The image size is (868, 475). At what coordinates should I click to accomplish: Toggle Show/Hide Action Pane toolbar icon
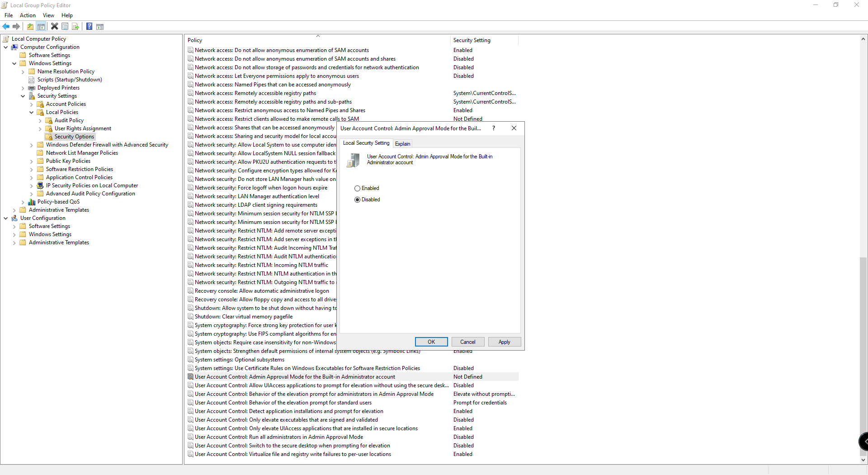coord(100,27)
